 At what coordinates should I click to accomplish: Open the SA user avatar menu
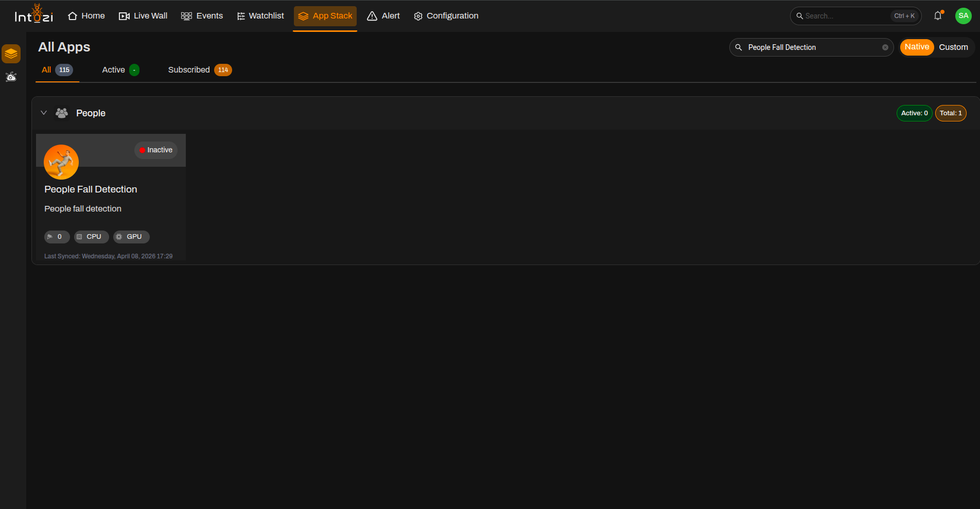pos(964,15)
